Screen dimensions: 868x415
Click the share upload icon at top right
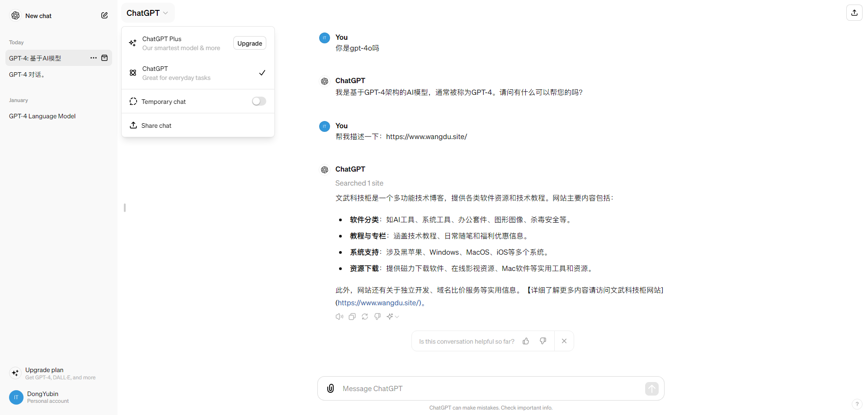854,13
